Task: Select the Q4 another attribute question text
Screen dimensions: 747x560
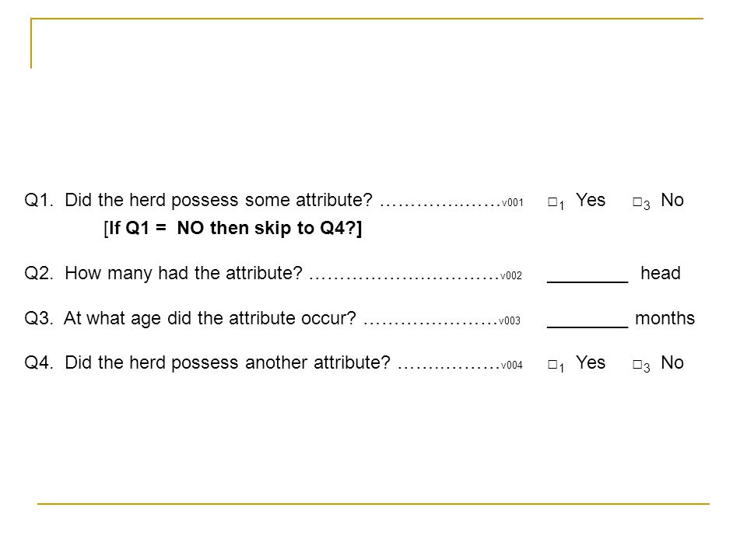Action: (227, 363)
